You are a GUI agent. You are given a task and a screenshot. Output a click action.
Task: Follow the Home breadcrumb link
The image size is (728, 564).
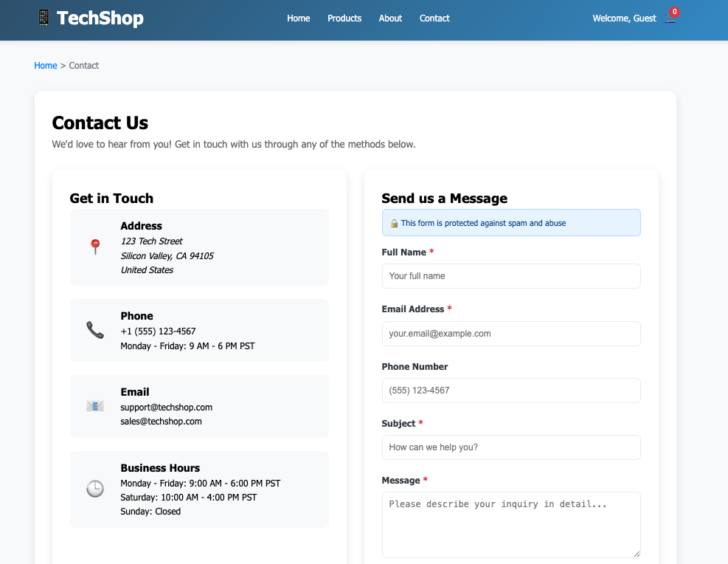click(46, 66)
